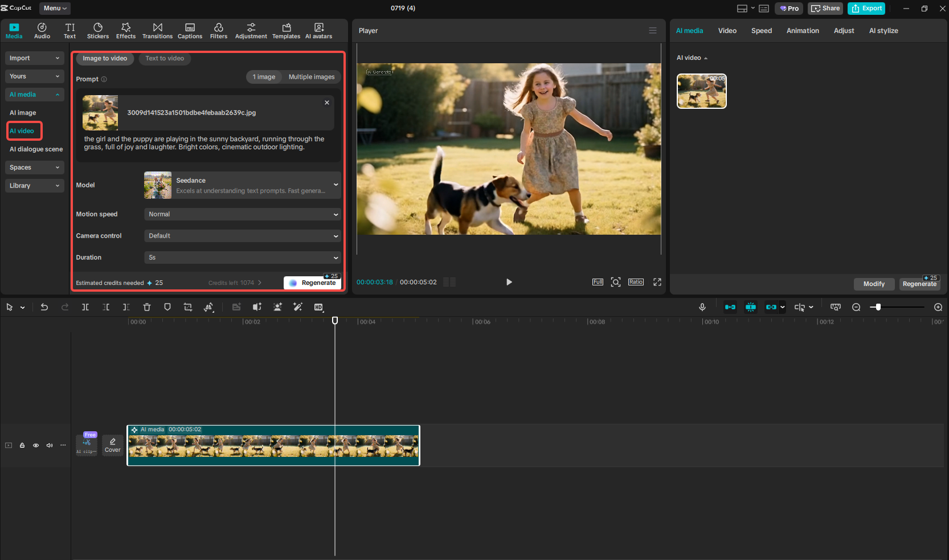Click the Regenerate button

coord(312,282)
